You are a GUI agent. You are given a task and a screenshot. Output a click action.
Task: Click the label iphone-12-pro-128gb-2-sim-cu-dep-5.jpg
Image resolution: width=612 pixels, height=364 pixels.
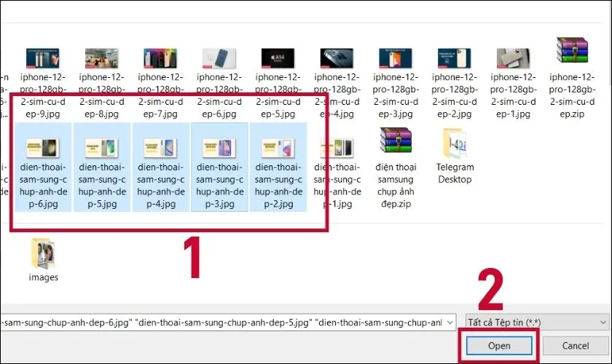coord(278,95)
